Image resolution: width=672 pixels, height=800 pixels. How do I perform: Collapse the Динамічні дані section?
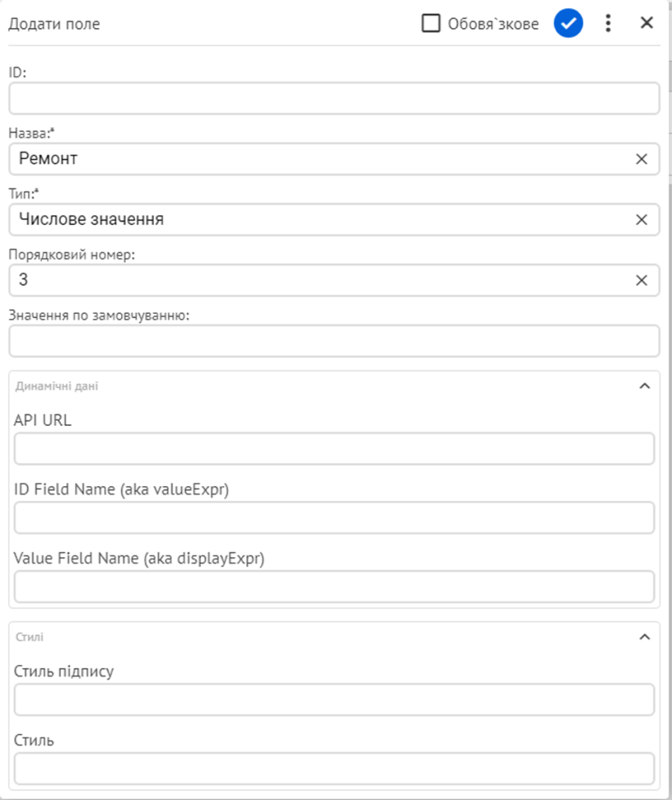click(x=645, y=386)
